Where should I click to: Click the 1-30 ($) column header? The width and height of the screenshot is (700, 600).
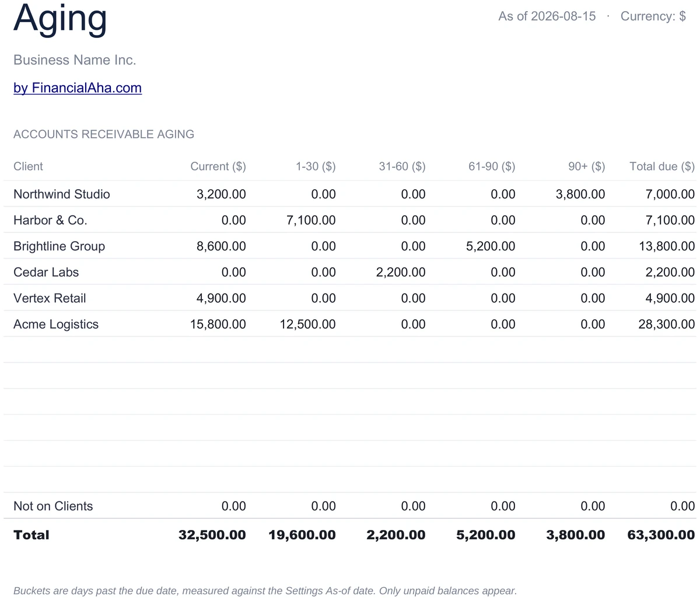coord(316,166)
